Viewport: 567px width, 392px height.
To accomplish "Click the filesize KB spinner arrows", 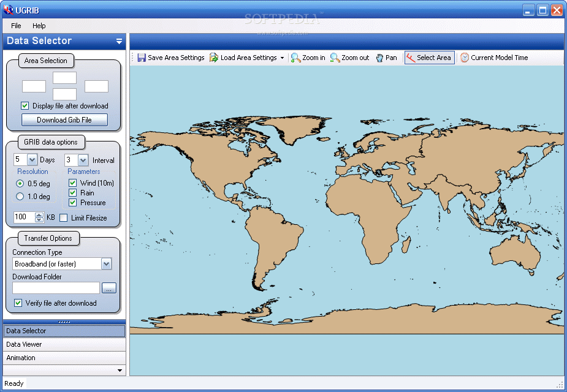I will (x=39, y=217).
